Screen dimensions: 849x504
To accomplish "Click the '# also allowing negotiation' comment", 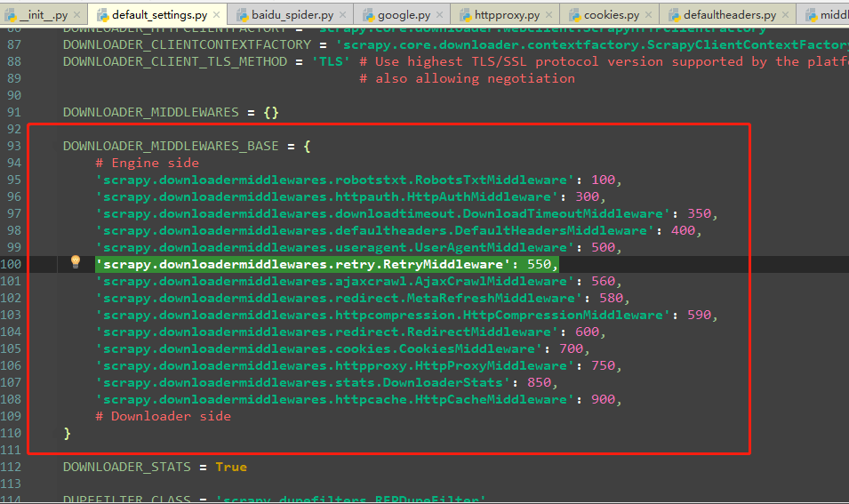I will [x=467, y=78].
